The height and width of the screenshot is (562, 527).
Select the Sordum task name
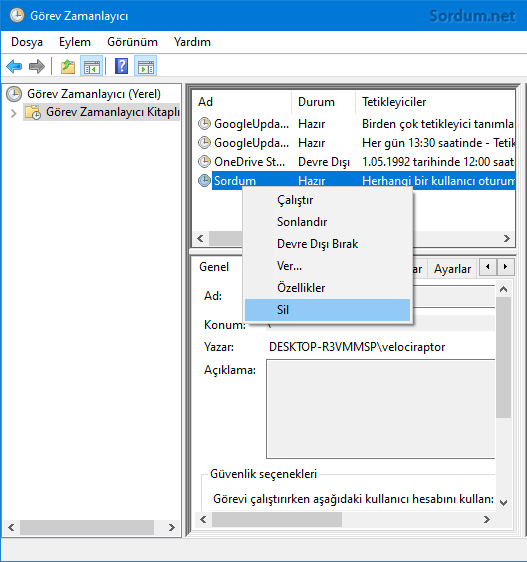pos(235,181)
